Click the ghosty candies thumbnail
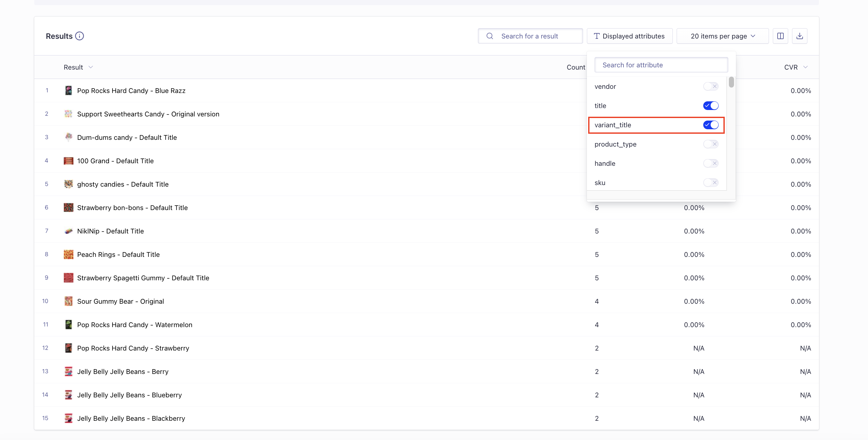 [x=68, y=184]
